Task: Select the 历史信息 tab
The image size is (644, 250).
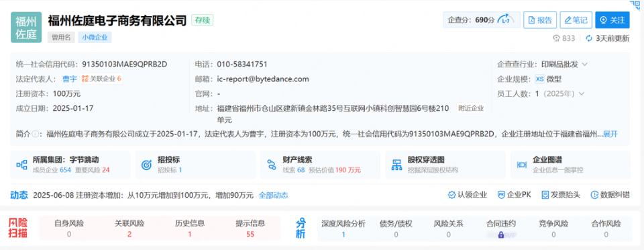Action: pos(190,228)
